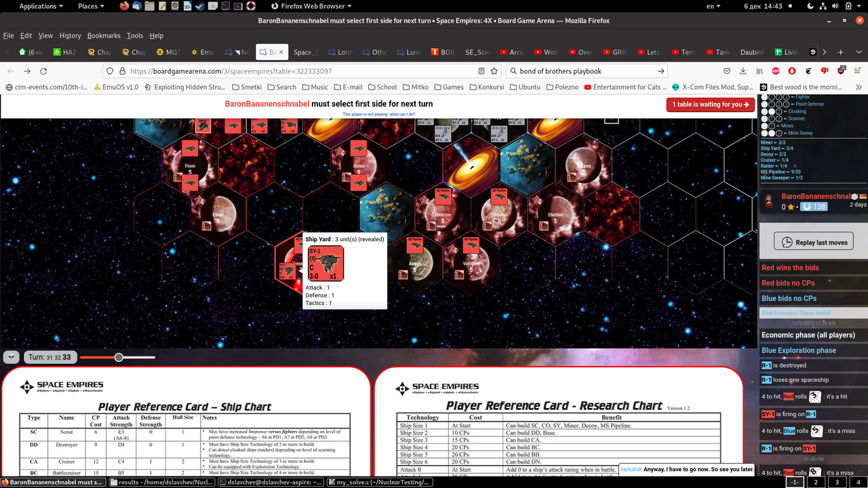
Task: Click the turn replay slider handle
Action: 119,357
